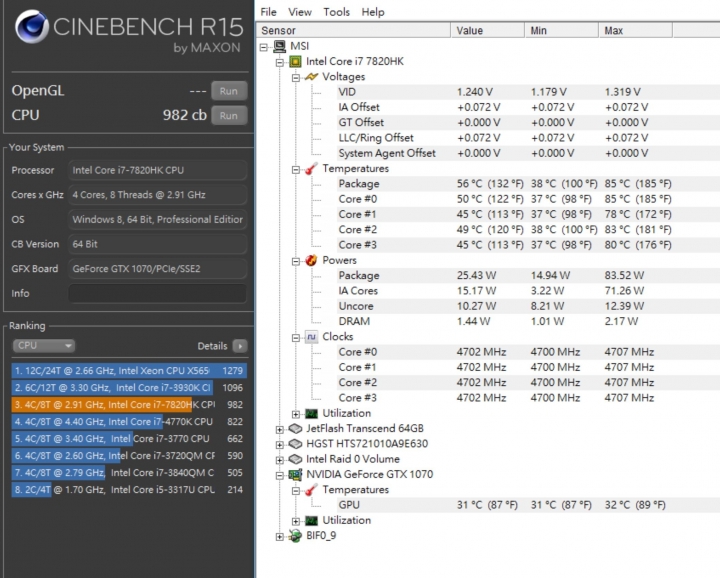Select ranking entry Intel Core i7-3770 662
The width and height of the screenshot is (720, 578).
tap(129, 438)
